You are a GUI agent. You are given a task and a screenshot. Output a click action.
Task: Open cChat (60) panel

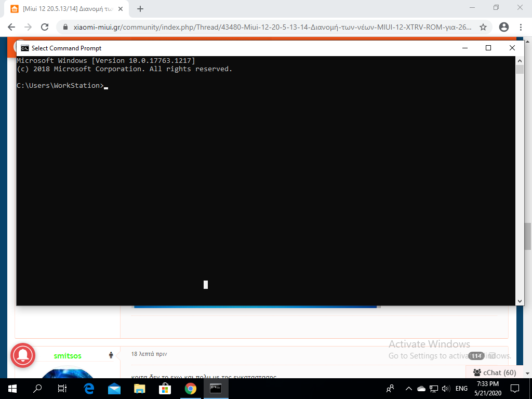[495, 373]
